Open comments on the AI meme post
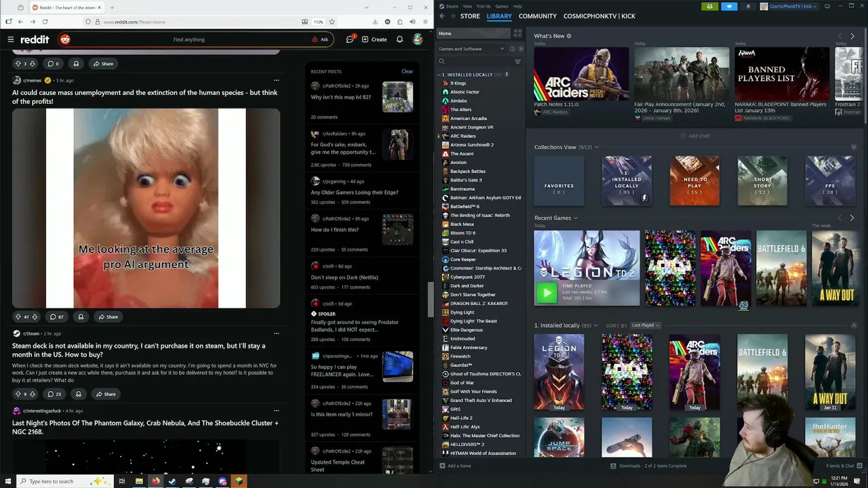 [56, 317]
